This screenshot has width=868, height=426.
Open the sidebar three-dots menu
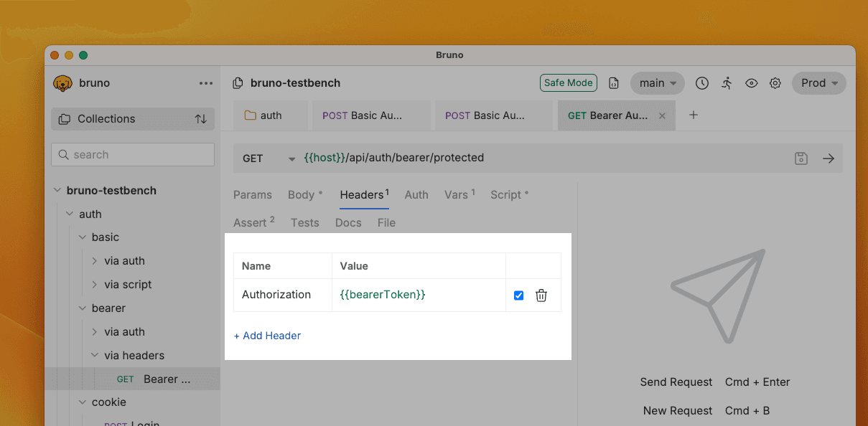(206, 83)
